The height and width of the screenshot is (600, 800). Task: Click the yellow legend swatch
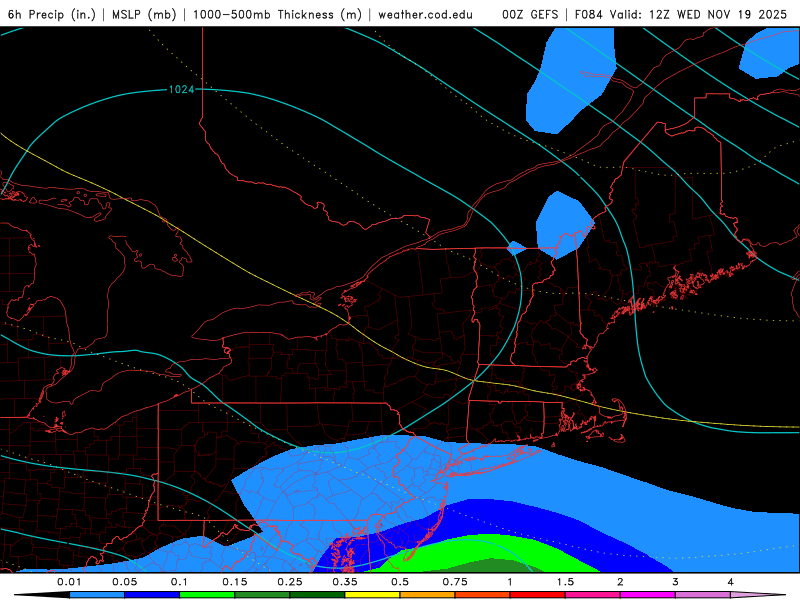click(372, 595)
